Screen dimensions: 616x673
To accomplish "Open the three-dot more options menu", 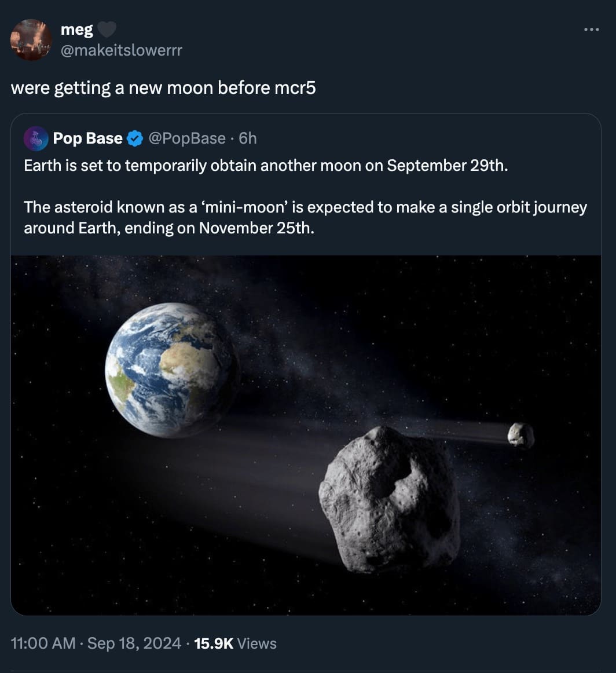I will pos(591,30).
